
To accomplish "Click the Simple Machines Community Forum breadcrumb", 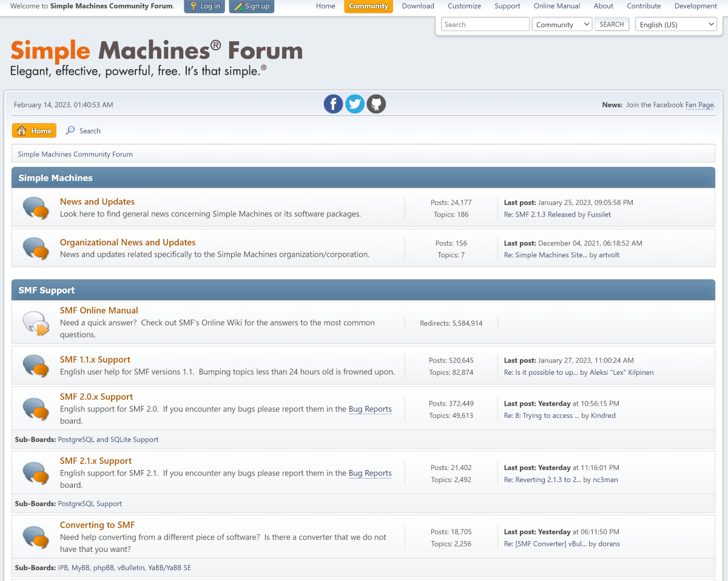I will click(x=75, y=154).
